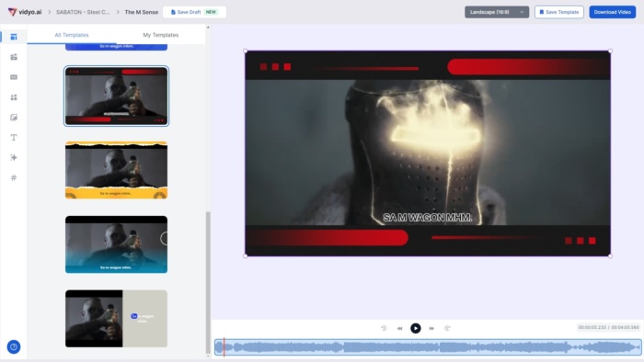This screenshot has width=644, height=362.
Task: Open the AI sparkle effects sidebar icon
Action: [14, 157]
